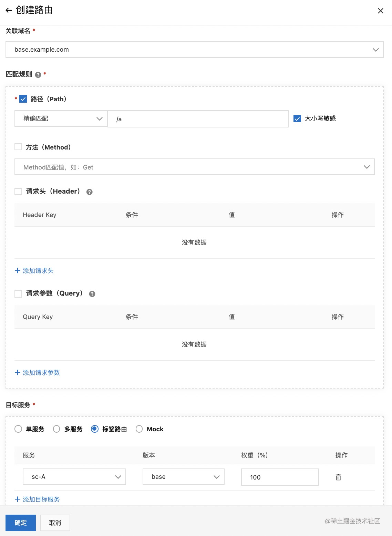Expand the Method匹配值 dropdown
This screenshot has width=392, height=536.
[x=195, y=167]
